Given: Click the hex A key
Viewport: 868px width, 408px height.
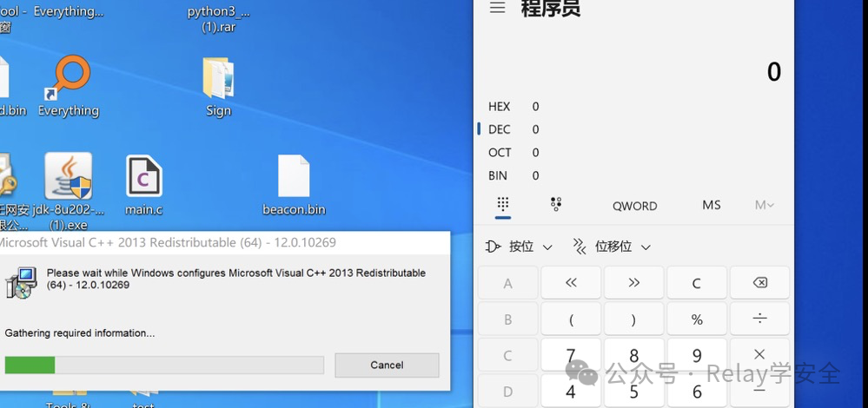Looking at the screenshot, I should tap(507, 282).
